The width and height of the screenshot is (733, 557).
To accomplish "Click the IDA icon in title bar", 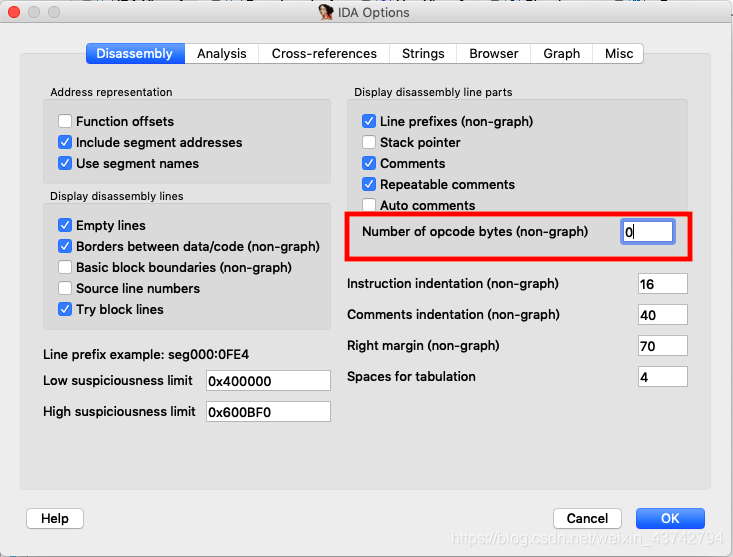I will (326, 12).
